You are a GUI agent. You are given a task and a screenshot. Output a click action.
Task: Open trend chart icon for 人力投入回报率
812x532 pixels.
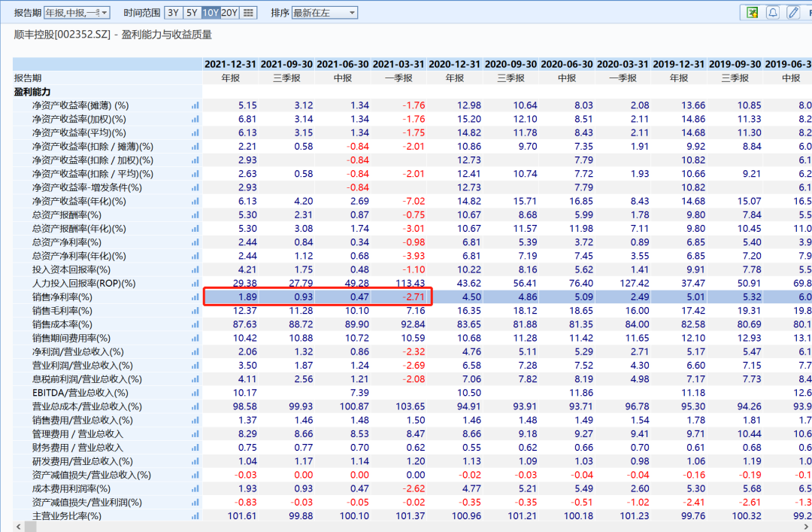(x=195, y=283)
